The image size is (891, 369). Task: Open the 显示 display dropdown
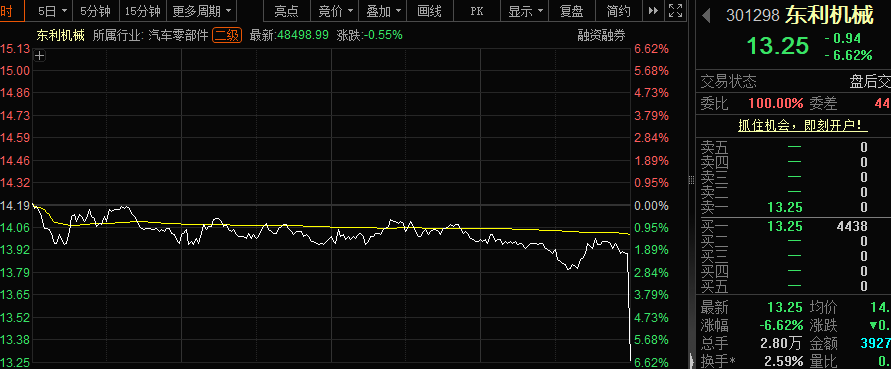click(525, 11)
